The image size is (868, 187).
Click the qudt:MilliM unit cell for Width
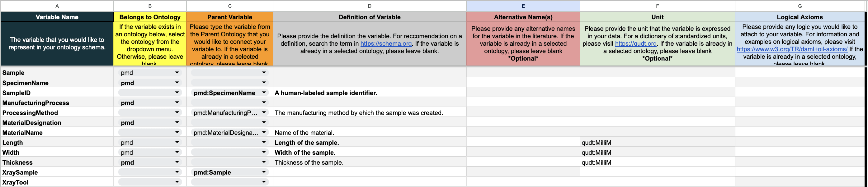coord(657,152)
